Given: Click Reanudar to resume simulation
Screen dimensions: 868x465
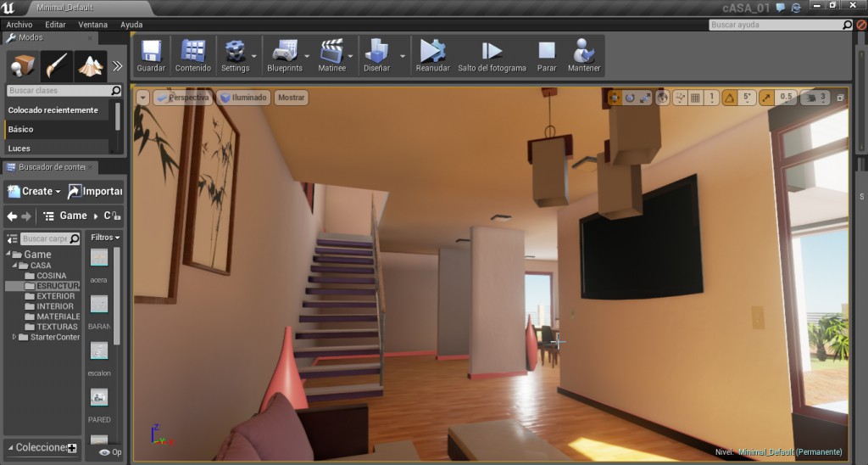Looking at the screenshot, I should [432, 55].
